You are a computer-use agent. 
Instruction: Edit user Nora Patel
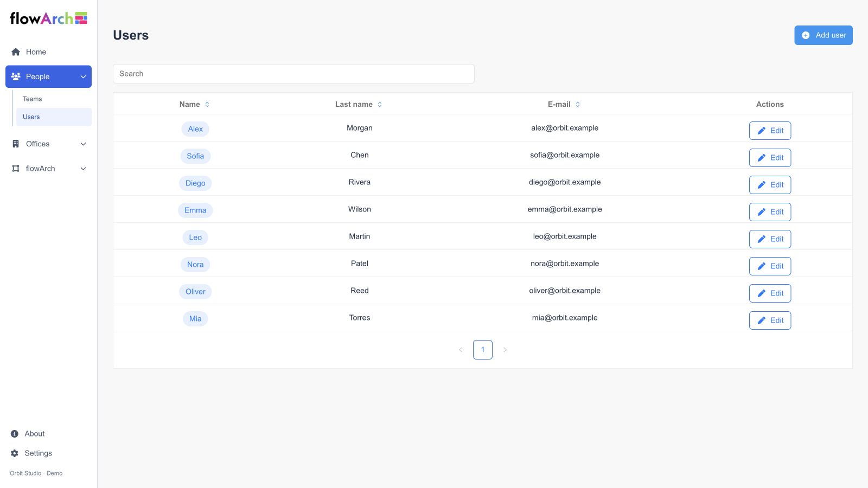(x=770, y=266)
